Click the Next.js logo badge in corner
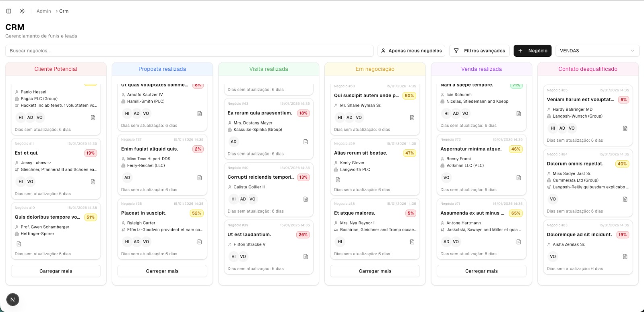The image size is (644, 312). [x=13, y=300]
